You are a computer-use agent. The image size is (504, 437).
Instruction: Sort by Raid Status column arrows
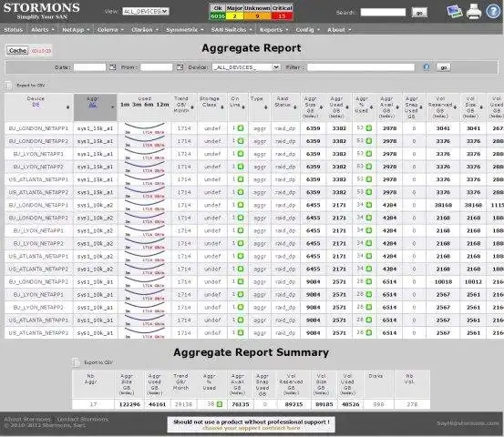295,107
